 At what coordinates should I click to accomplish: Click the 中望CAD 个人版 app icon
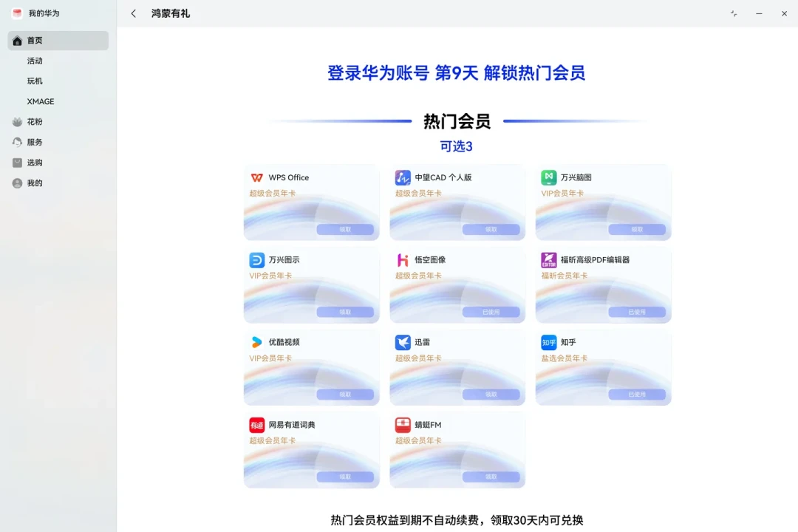(x=403, y=177)
